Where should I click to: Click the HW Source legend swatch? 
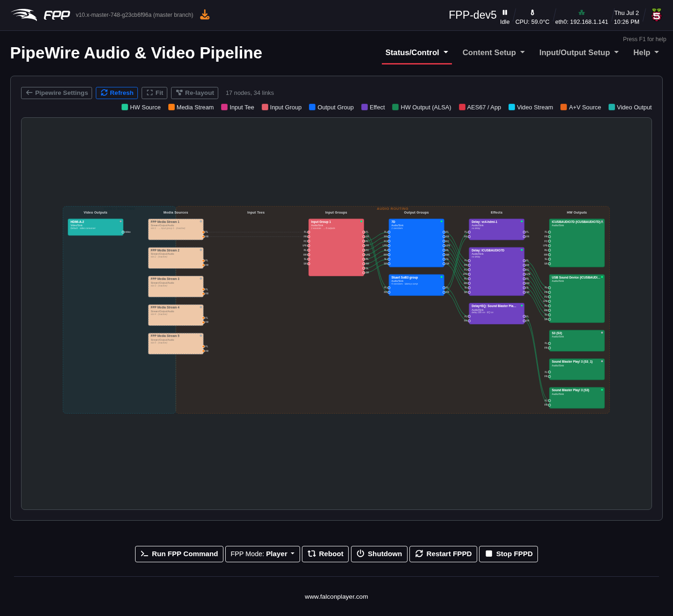(125, 107)
